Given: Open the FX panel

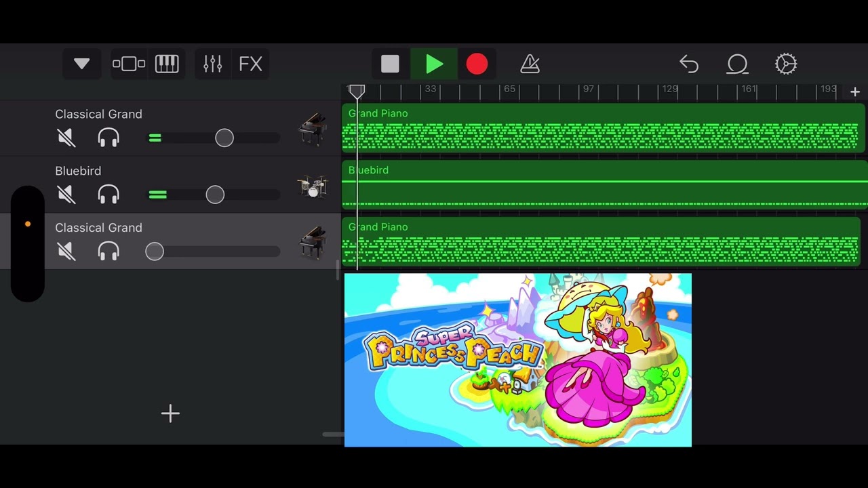Looking at the screenshot, I should (250, 64).
